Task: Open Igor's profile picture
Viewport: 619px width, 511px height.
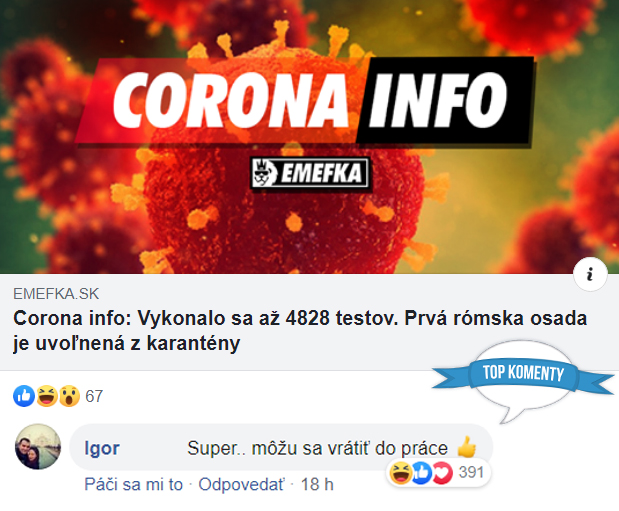Action: [x=38, y=447]
